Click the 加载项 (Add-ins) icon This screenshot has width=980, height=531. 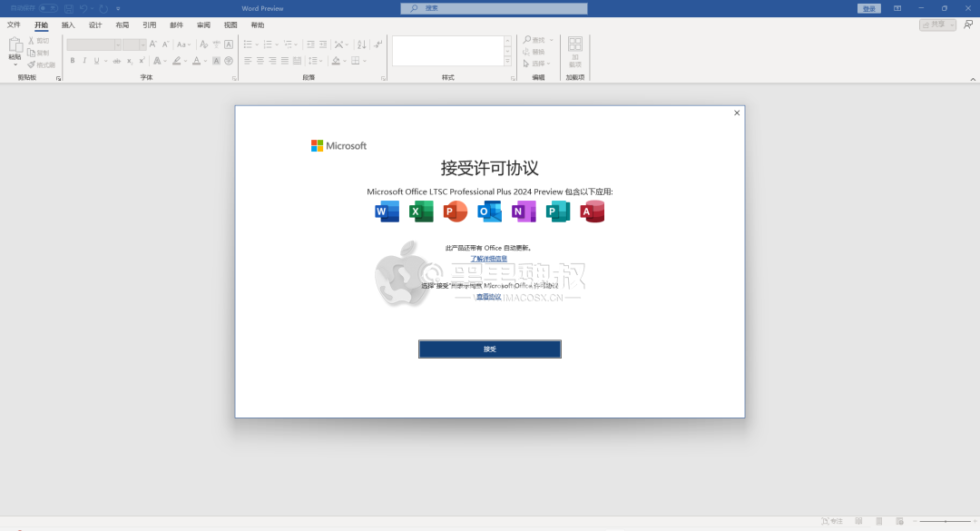[574, 44]
